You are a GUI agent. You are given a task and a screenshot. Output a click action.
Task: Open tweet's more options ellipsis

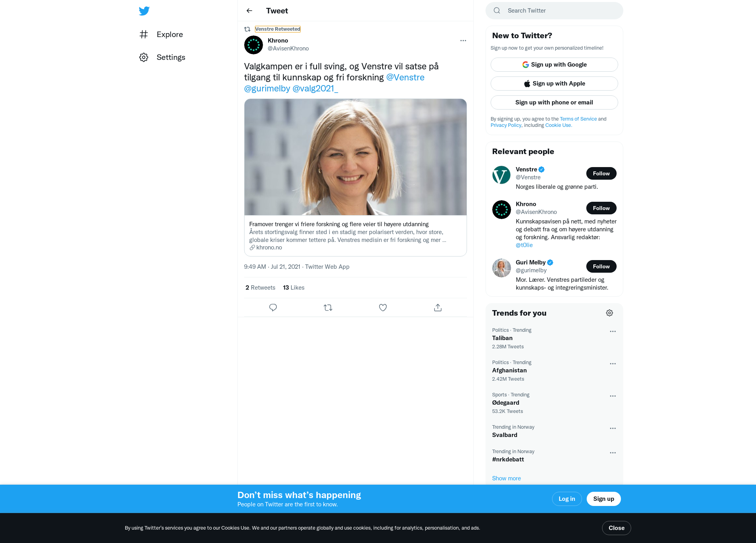tap(463, 41)
